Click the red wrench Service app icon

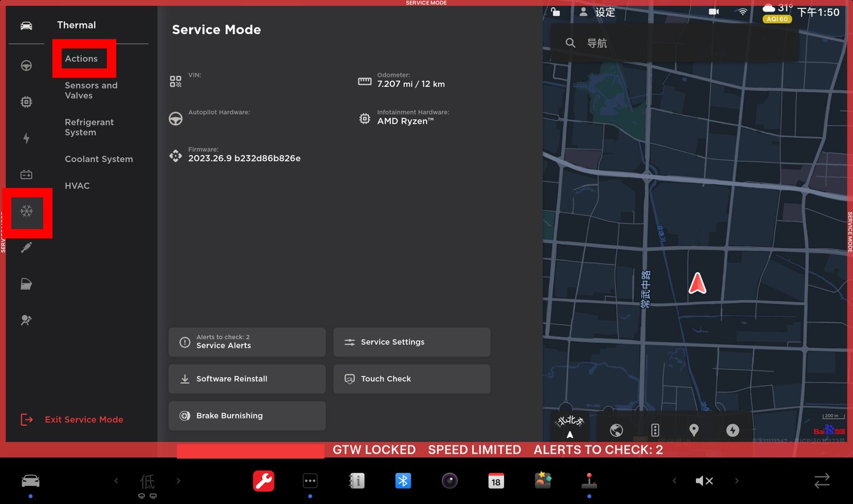tap(263, 480)
